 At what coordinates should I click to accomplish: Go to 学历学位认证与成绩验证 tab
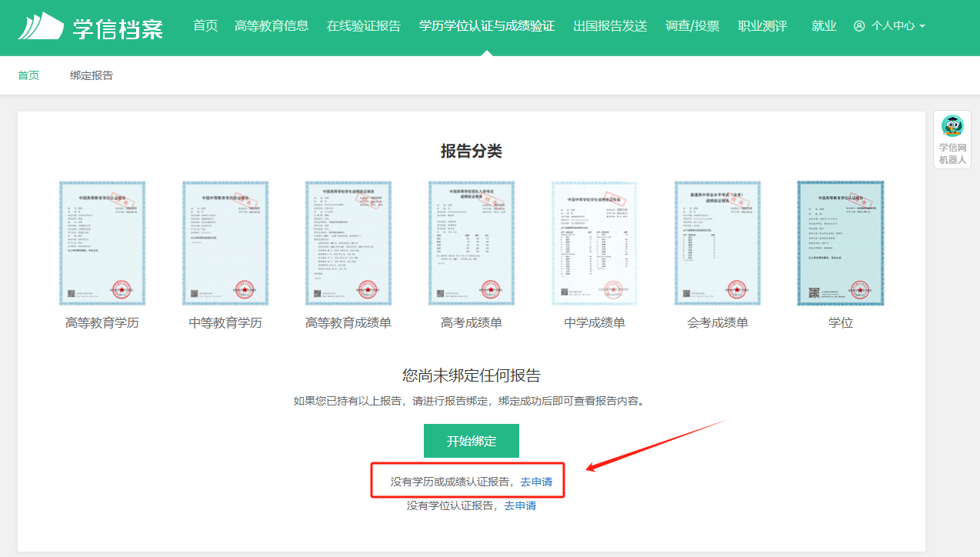point(487,26)
